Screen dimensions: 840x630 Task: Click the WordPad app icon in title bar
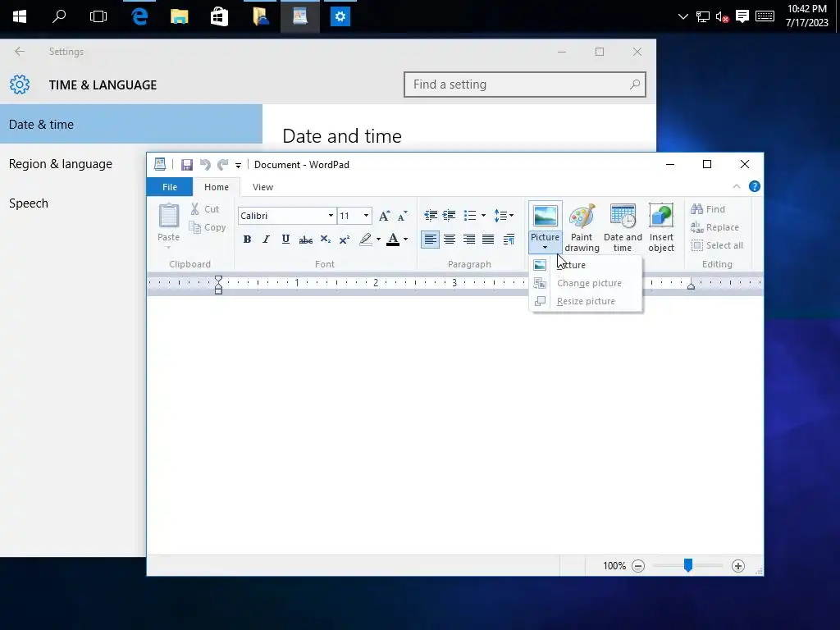coord(160,164)
